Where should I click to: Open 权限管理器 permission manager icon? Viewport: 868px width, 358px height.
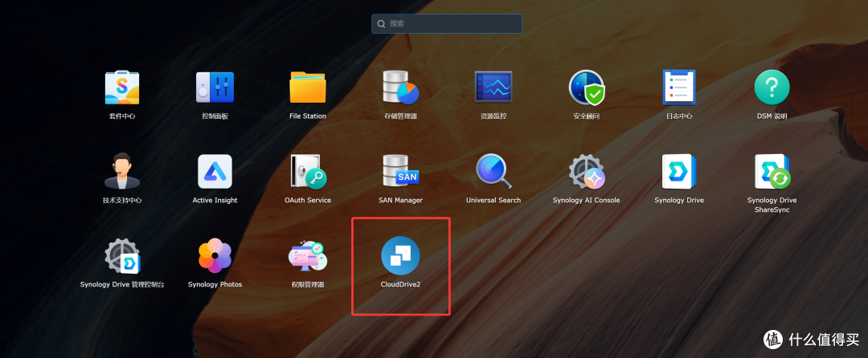308,256
